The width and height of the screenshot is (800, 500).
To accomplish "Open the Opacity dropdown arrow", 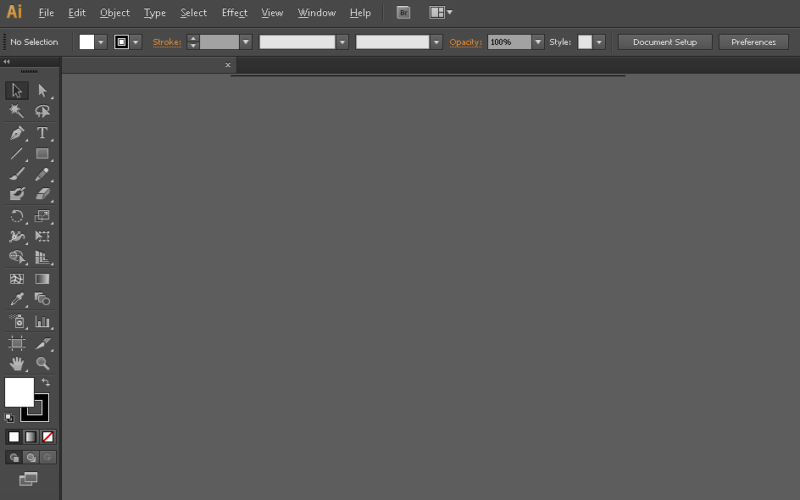I will [x=538, y=42].
